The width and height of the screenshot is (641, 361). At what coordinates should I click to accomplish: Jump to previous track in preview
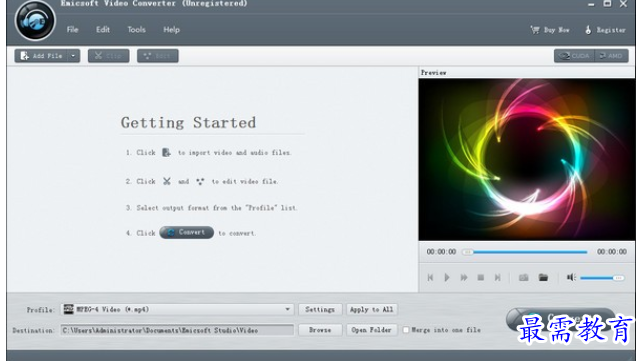coord(430,278)
